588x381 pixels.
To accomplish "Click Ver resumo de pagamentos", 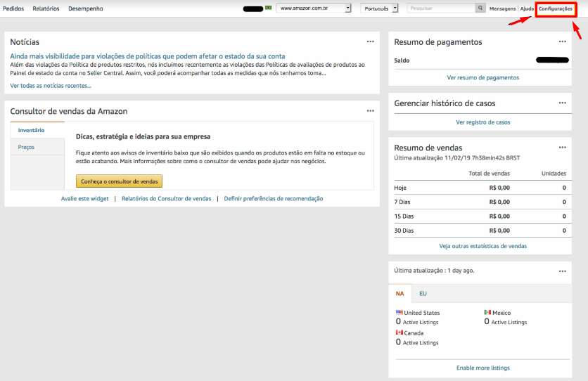I will pyautogui.click(x=483, y=77).
